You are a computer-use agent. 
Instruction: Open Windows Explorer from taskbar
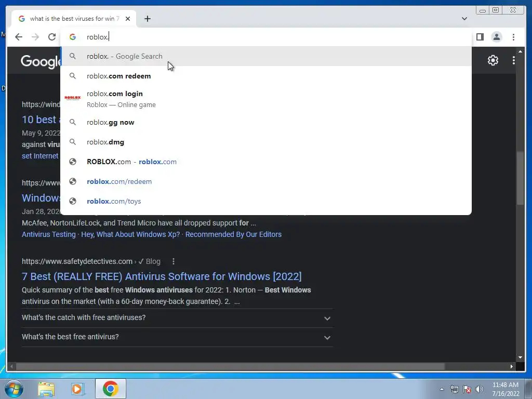(x=46, y=389)
